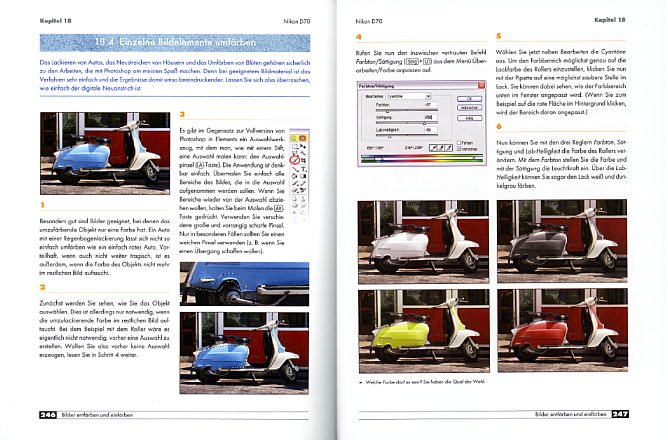The width and height of the screenshot is (668, 440).
Task: Click the rainbow color range bar
Action: tap(422, 158)
